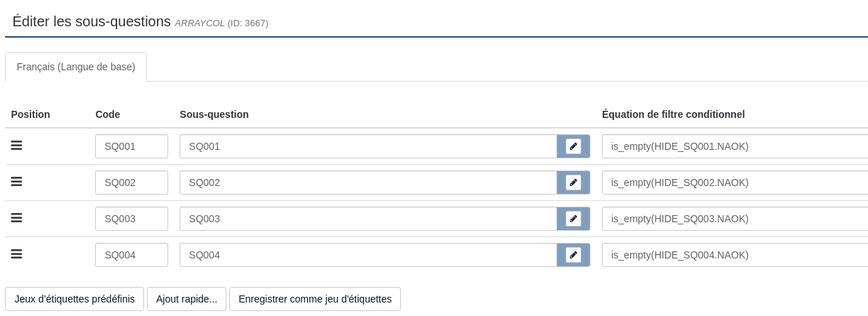Click the pencil edit icon for SQ001
The height and width of the screenshot is (316, 868).
[573, 146]
